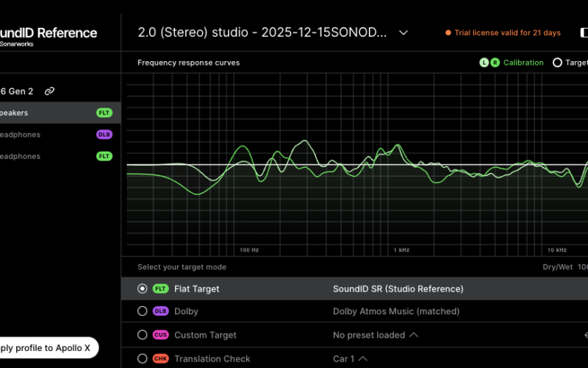Click the SoundID Reference logo
Viewport: 588px width, 368px height.
(x=49, y=35)
